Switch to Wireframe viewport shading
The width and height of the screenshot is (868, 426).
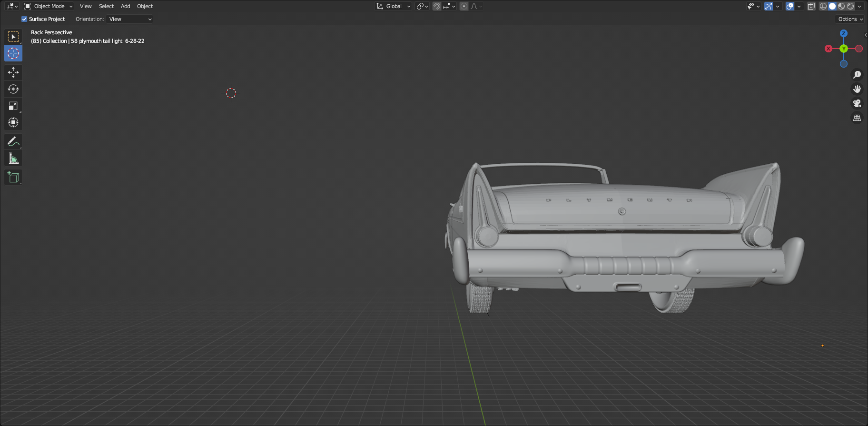tap(823, 6)
